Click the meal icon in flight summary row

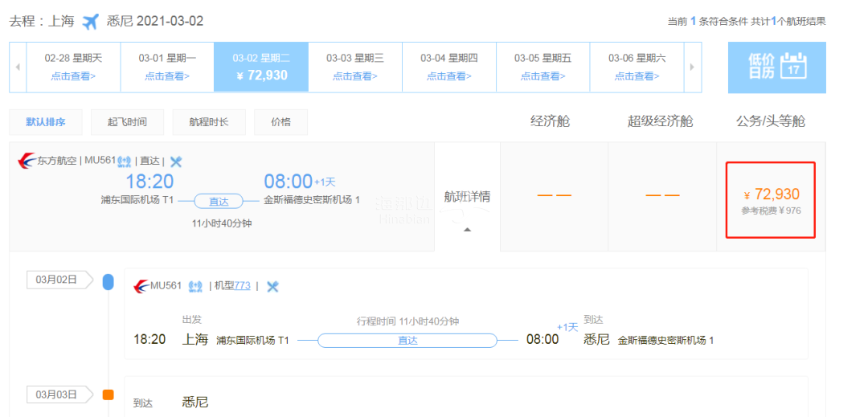[x=176, y=161]
